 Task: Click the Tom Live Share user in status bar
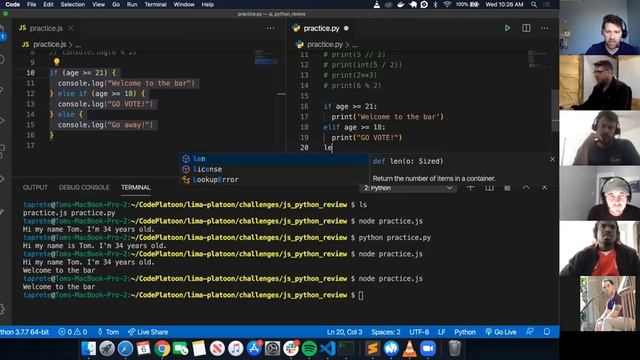(x=108, y=332)
